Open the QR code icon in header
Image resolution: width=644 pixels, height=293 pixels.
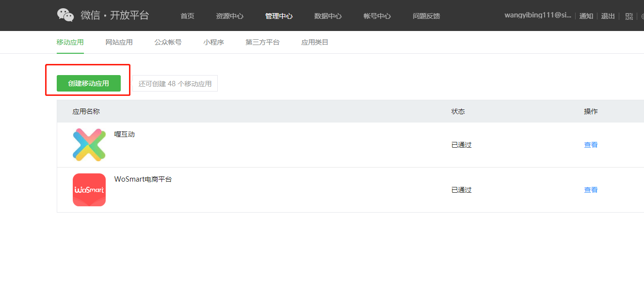point(629,16)
